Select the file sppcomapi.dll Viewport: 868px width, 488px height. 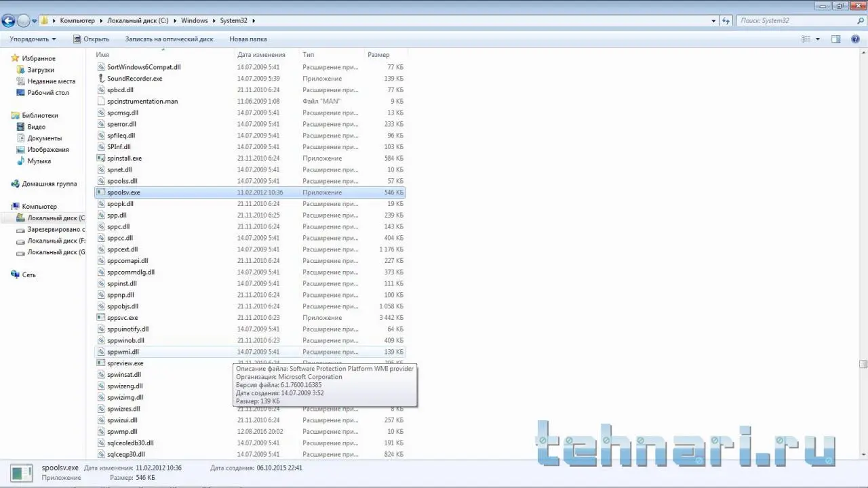point(127,261)
